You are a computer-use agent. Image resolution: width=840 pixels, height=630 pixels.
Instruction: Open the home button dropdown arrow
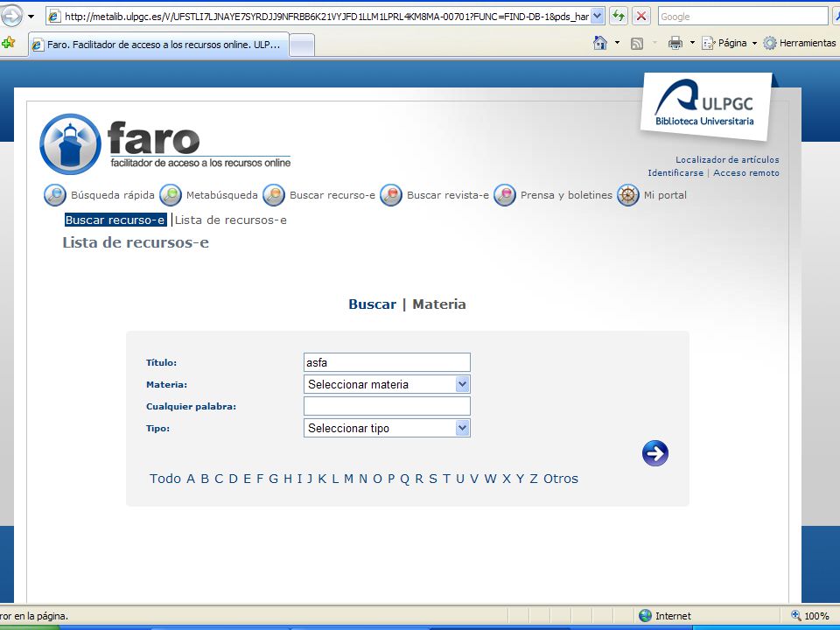click(x=617, y=43)
